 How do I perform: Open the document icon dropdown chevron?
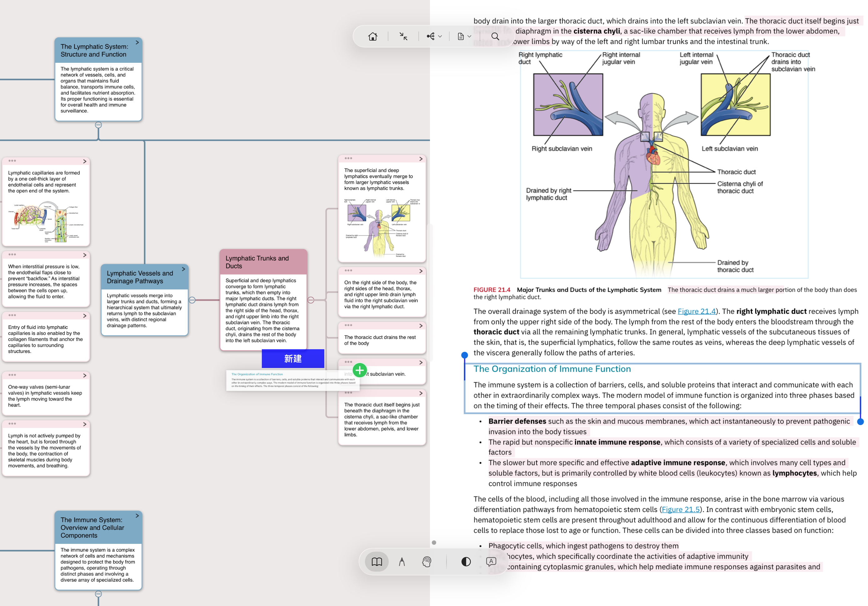click(469, 37)
